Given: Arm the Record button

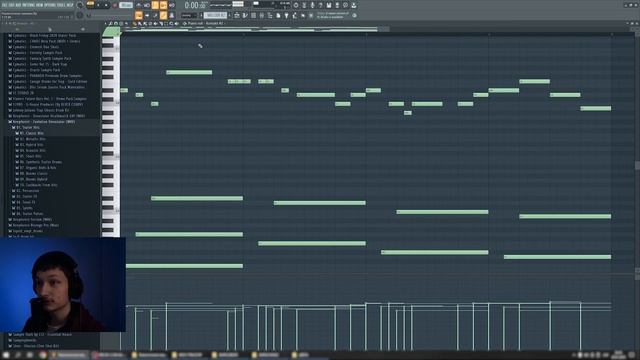Looking at the screenshot, I should (115, 5).
